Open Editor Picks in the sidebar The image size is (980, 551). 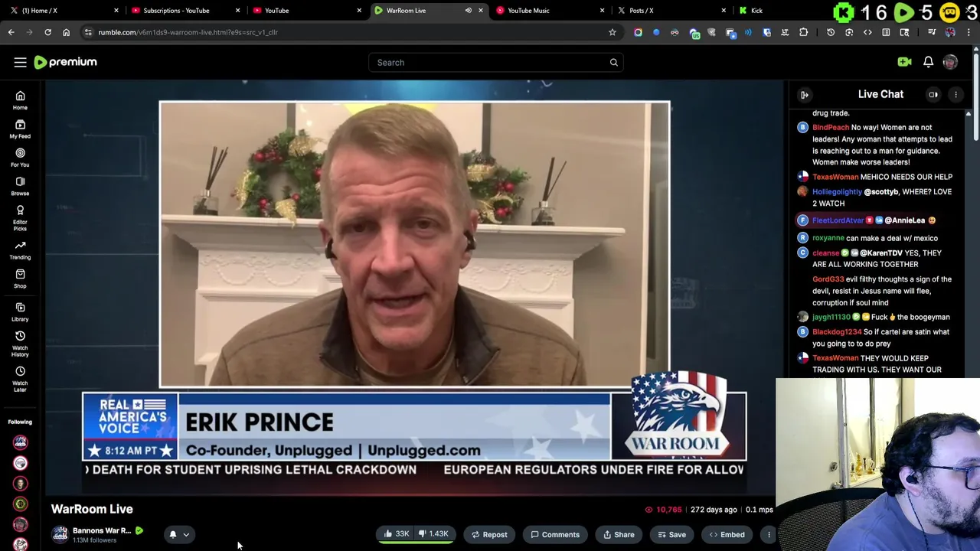click(x=20, y=217)
